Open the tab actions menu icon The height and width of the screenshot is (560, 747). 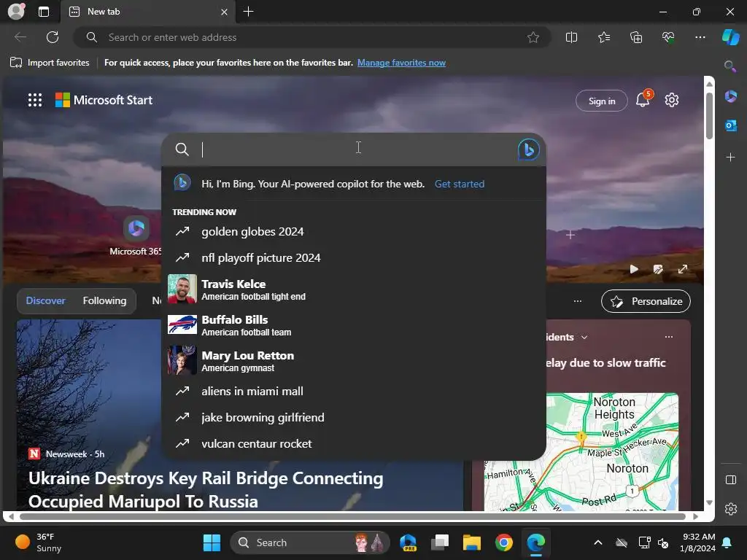tap(43, 12)
